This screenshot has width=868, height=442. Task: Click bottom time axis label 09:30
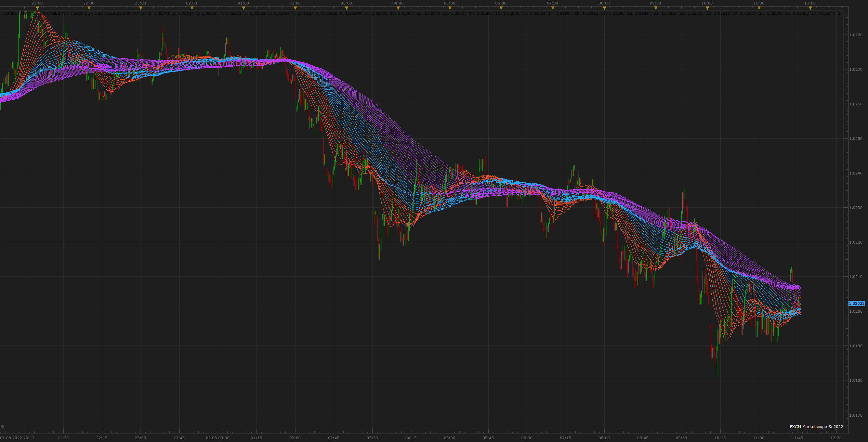[681, 438]
